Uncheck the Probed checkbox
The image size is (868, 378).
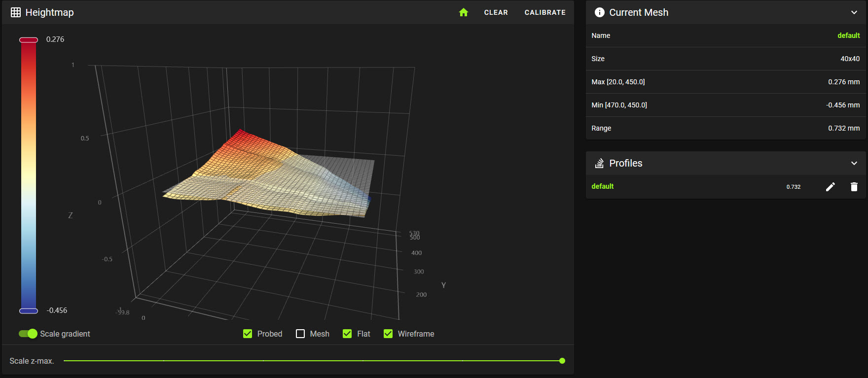(248, 334)
